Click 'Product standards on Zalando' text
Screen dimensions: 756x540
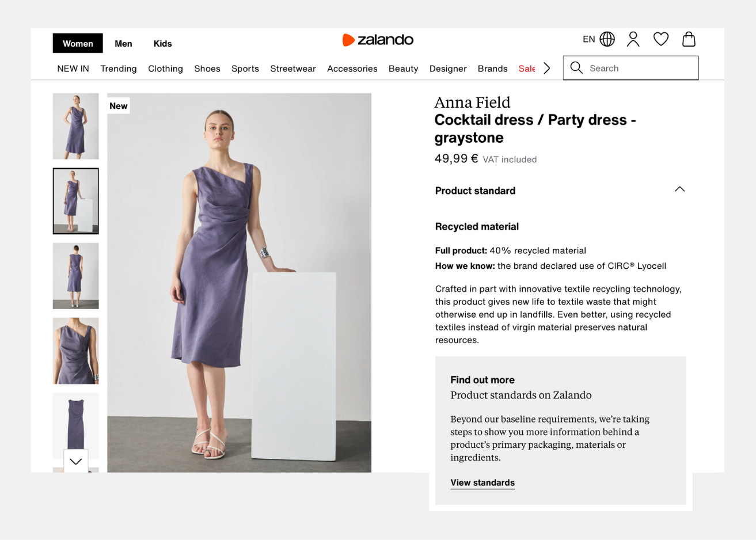(521, 395)
